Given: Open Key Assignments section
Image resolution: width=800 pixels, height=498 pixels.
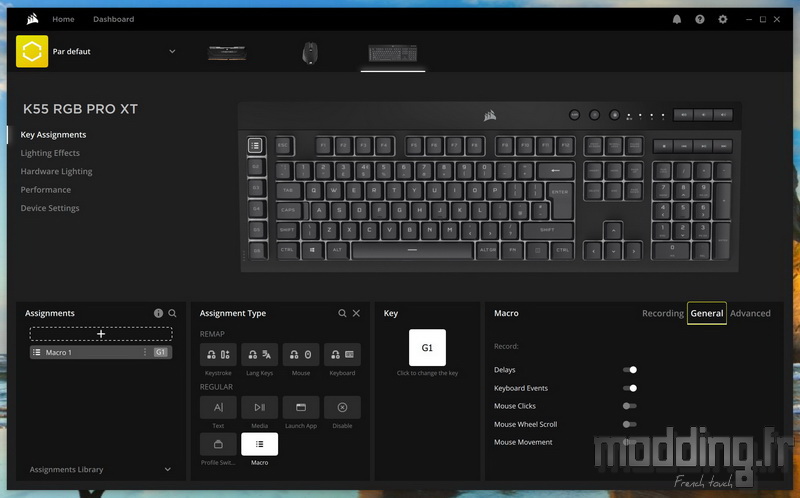Looking at the screenshot, I should (53, 135).
